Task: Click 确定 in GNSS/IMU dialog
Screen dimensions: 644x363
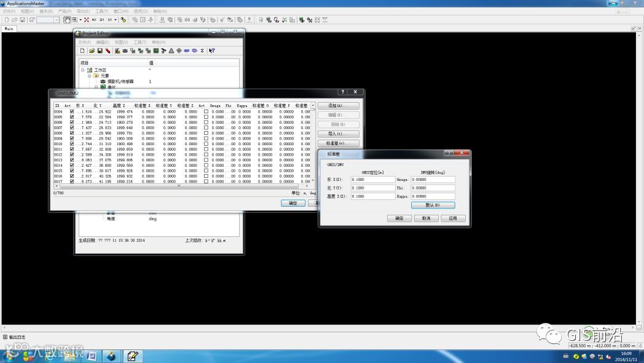Action: click(x=293, y=203)
